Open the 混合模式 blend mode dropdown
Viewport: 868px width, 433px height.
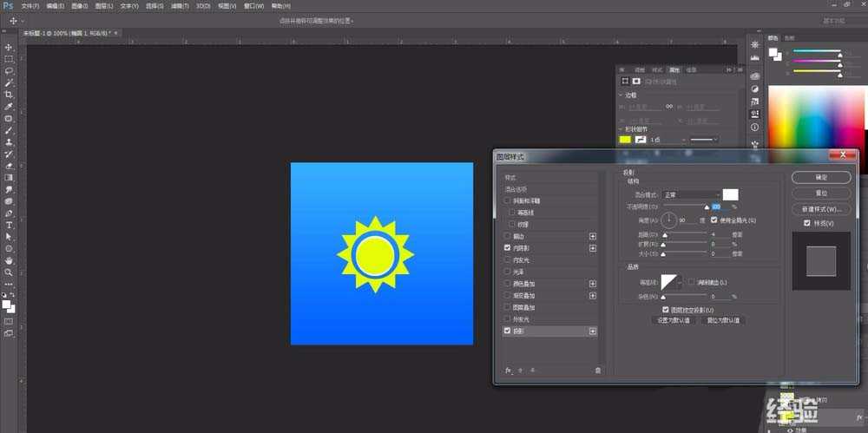[x=691, y=195]
